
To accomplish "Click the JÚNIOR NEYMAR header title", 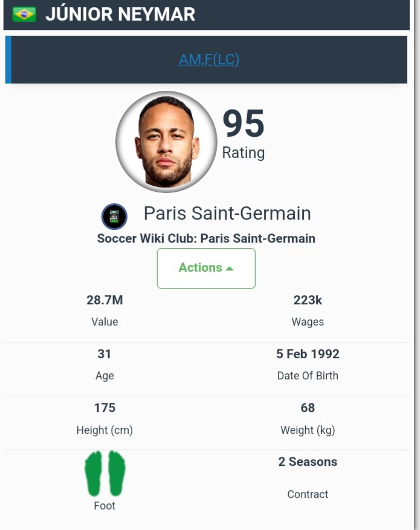I will click(x=120, y=14).
